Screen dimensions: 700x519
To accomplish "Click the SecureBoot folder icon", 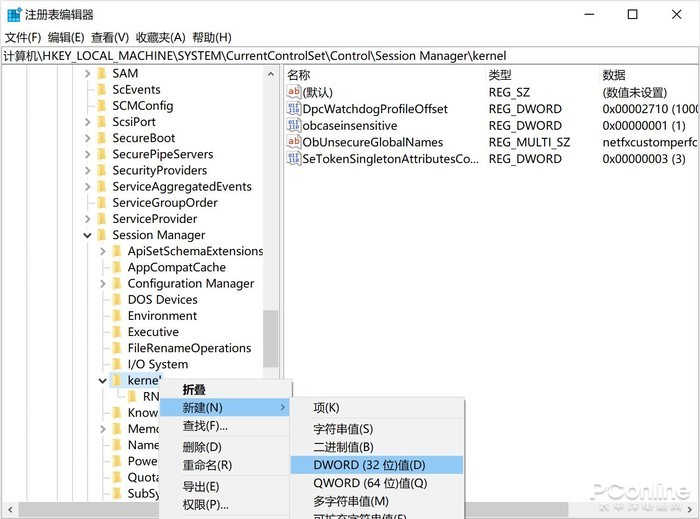I will coord(102,138).
